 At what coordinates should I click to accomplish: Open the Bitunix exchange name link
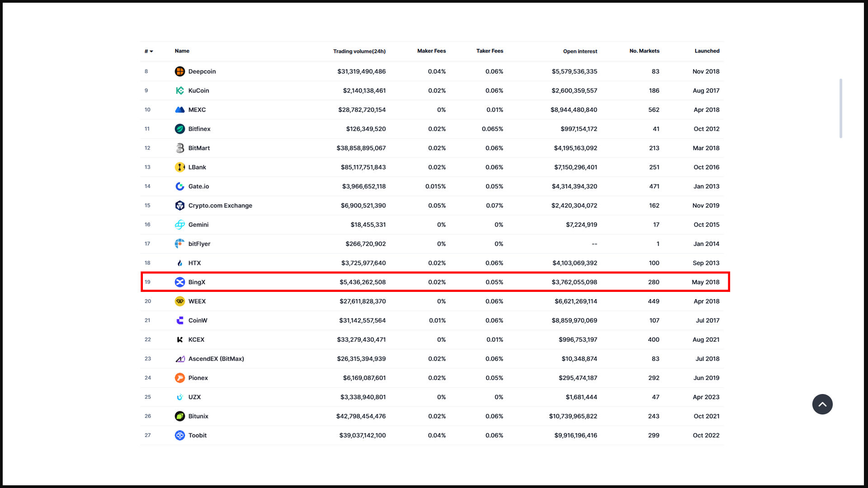pyautogui.click(x=198, y=416)
